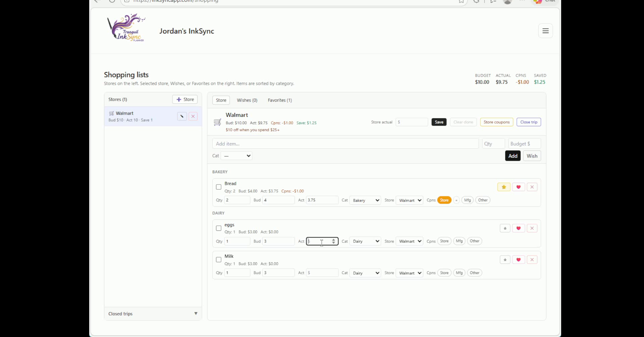Click the heart icon on eggs row
Viewport: 644px width, 337px height.
coord(518,228)
